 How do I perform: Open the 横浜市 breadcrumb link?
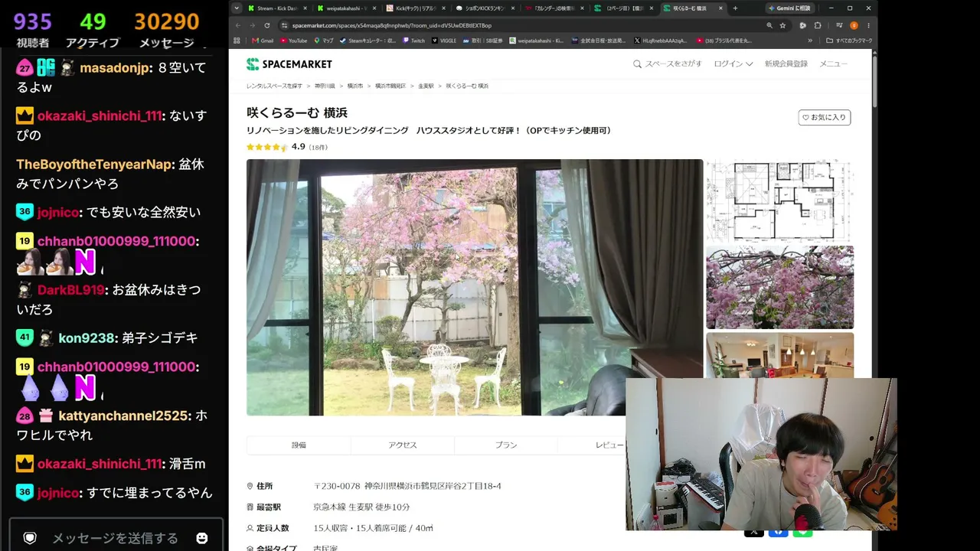pyautogui.click(x=355, y=86)
